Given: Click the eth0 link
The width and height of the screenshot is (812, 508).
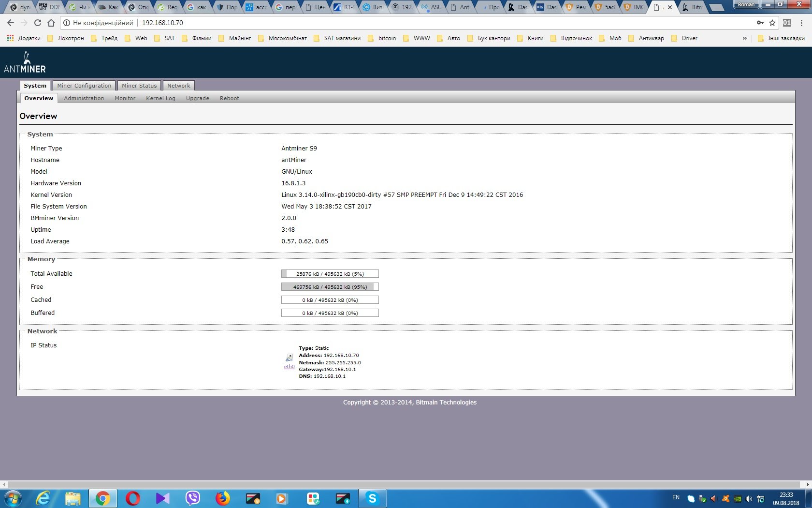Looking at the screenshot, I should (x=289, y=367).
